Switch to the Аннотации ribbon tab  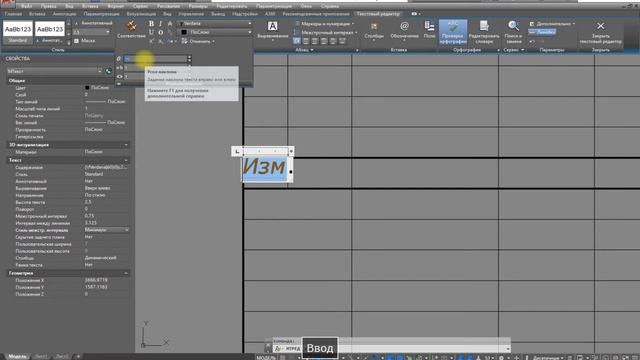pos(64,14)
